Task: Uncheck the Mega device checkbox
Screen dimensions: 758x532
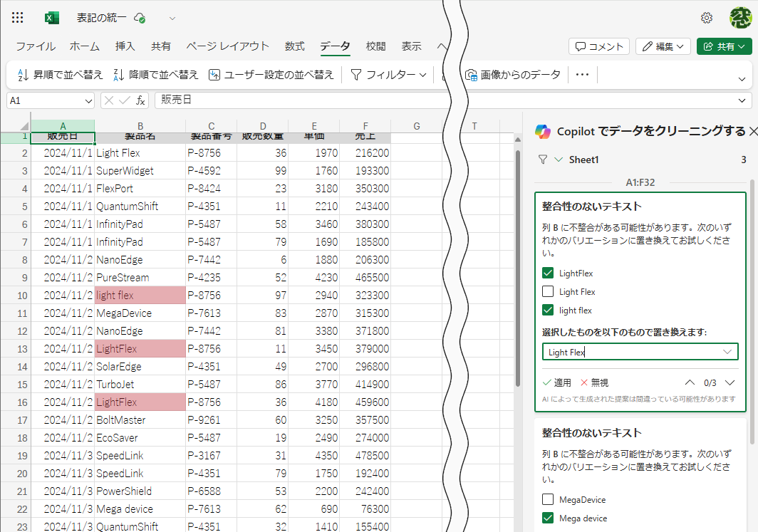Action: [x=549, y=518]
